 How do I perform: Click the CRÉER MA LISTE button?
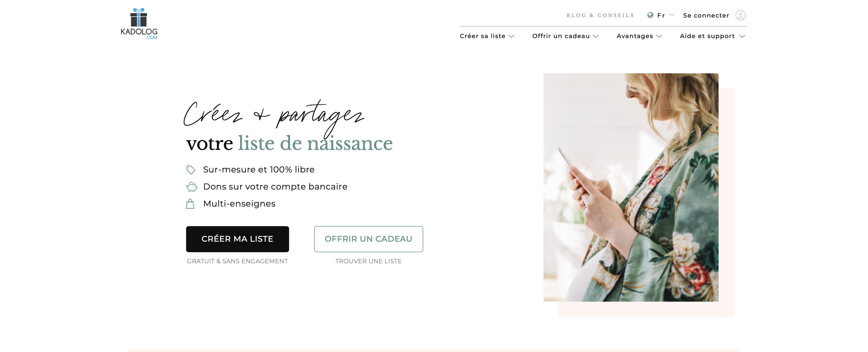[x=238, y=239]
